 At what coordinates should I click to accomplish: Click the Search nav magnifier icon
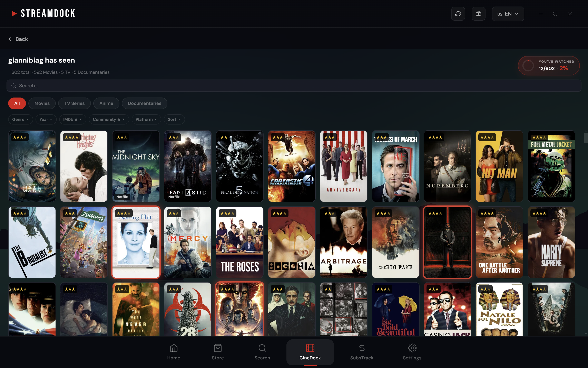262,348
